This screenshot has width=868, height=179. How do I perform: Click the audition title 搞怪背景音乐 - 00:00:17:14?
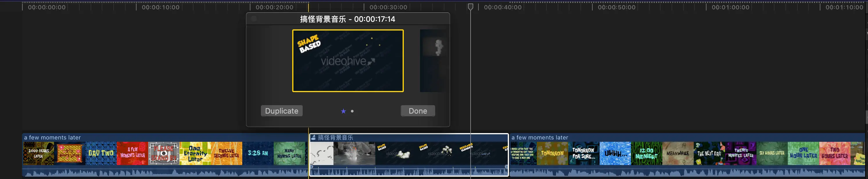click(347, 19)
